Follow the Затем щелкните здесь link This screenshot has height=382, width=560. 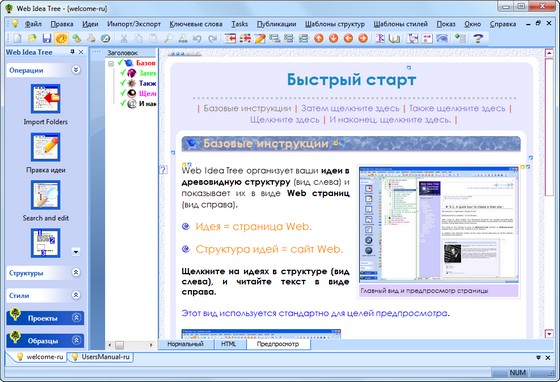click(350, 108)
